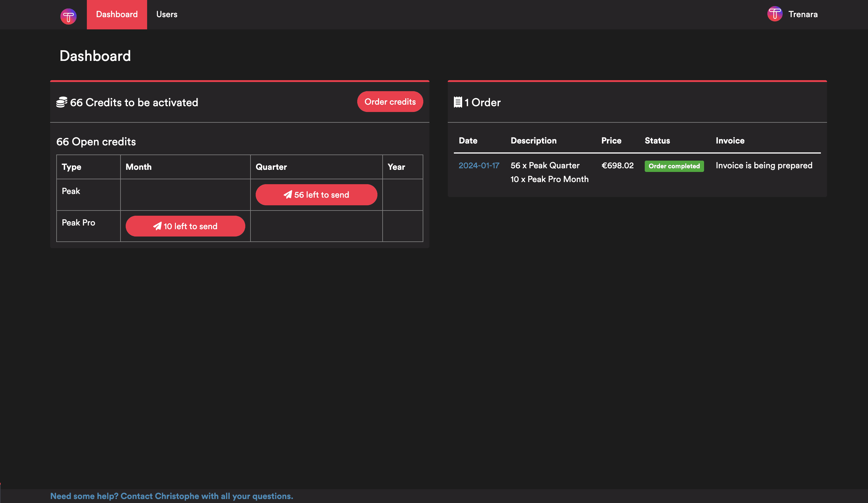The width and height of the screenshot is (868, 503).
Task: Click the receipt icon beside 1 Order
Action: coord(458,102)
